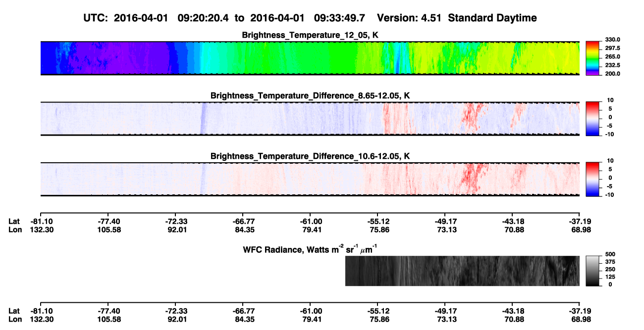Click longitude 79.41 below the WFC Radiance image

coord(310,320)
